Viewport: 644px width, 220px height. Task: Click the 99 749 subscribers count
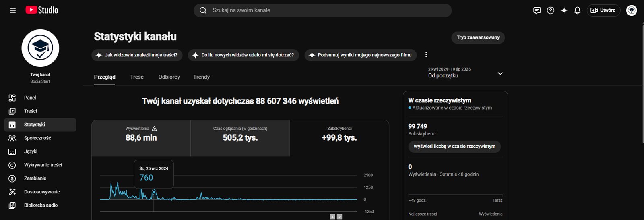click(x=418, y=126)
